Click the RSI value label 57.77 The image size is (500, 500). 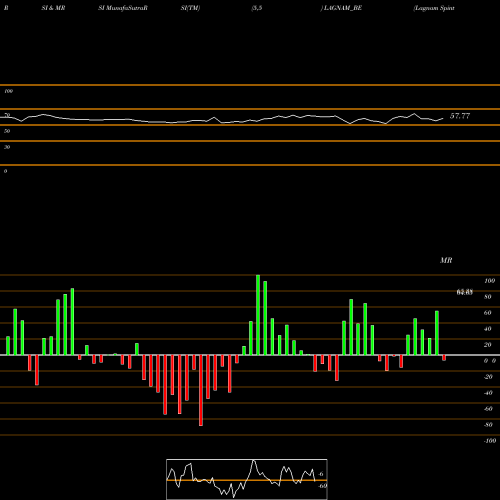460,116
